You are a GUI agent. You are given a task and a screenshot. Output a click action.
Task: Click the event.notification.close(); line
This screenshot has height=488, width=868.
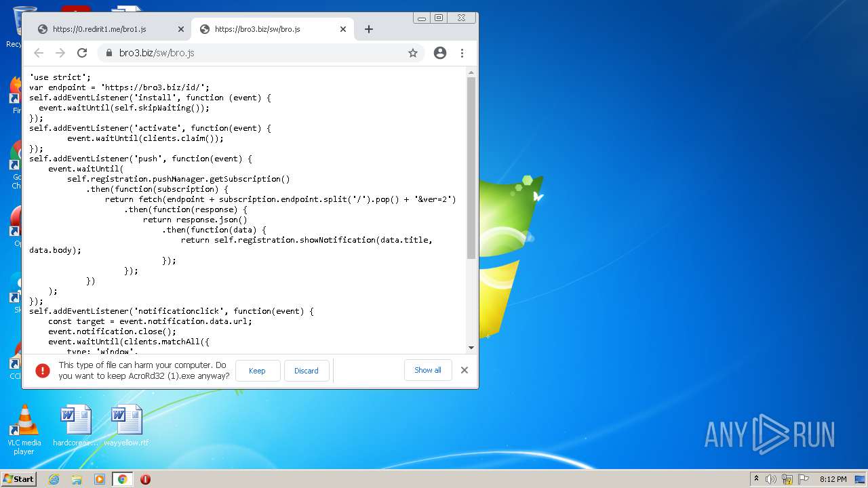tap(112, 331)
